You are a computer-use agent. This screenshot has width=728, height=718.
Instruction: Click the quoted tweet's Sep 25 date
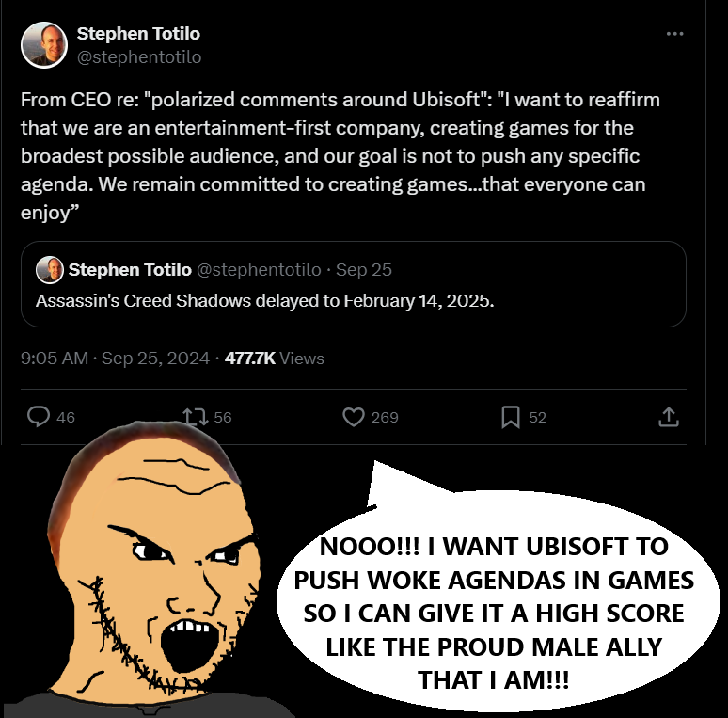364,270
